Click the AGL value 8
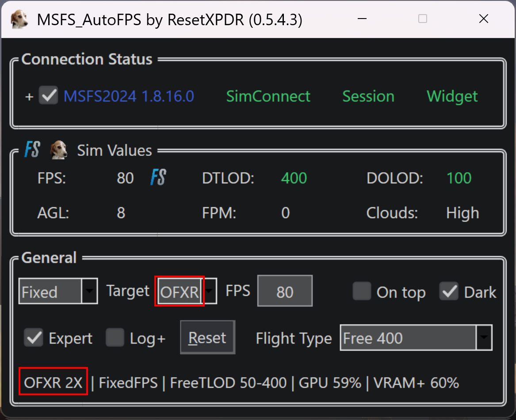This screenshot has width=516, height=420. [121, 213]
